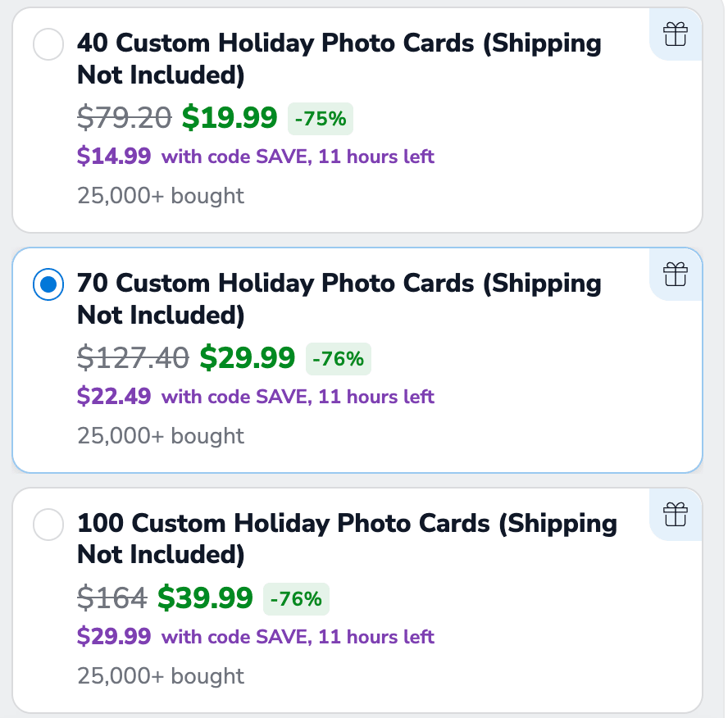
Task: Select the 100 Custom Holiday Photo Cards radio button
Action: (48, 525)
